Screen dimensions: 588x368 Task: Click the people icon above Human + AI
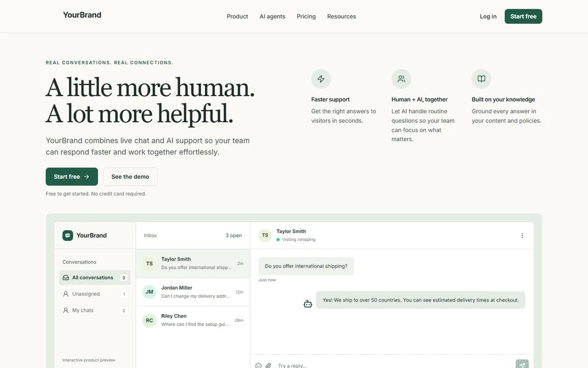click(401, 79)
